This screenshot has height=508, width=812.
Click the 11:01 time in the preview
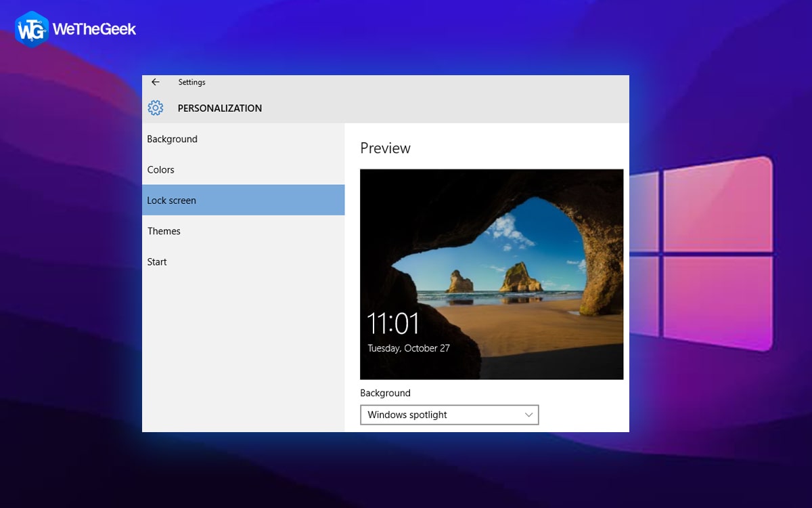[x=393, y=324]
